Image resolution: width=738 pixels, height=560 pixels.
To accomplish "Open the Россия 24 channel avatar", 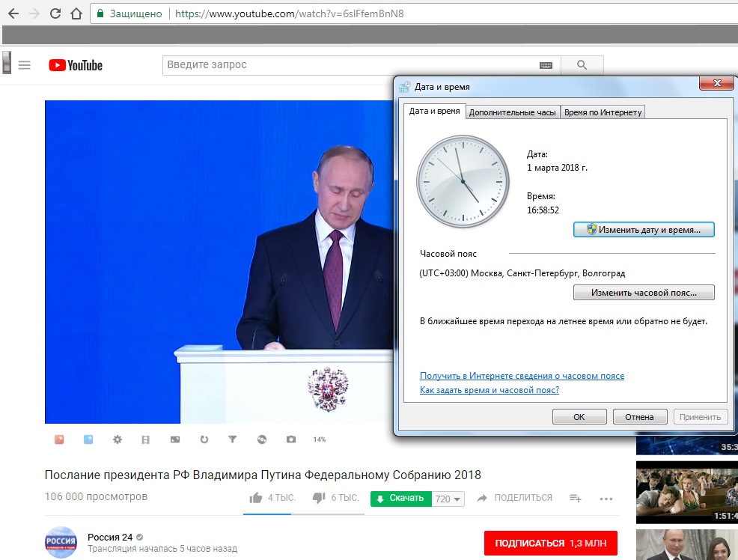I will coord(61,542).
